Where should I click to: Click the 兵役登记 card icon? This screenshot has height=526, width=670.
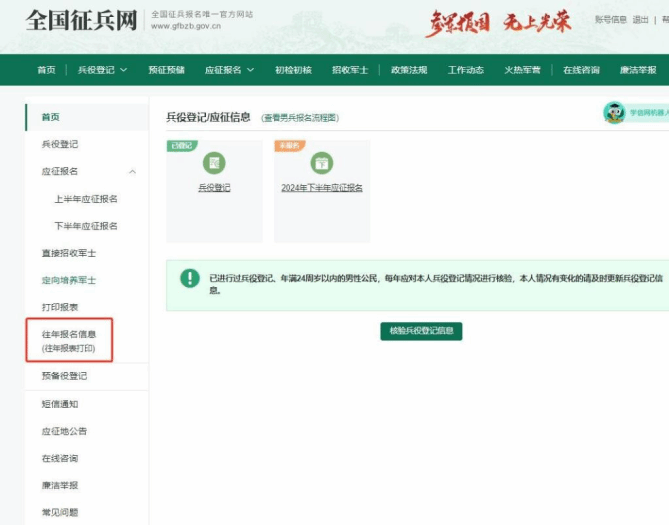pos(214,163)
